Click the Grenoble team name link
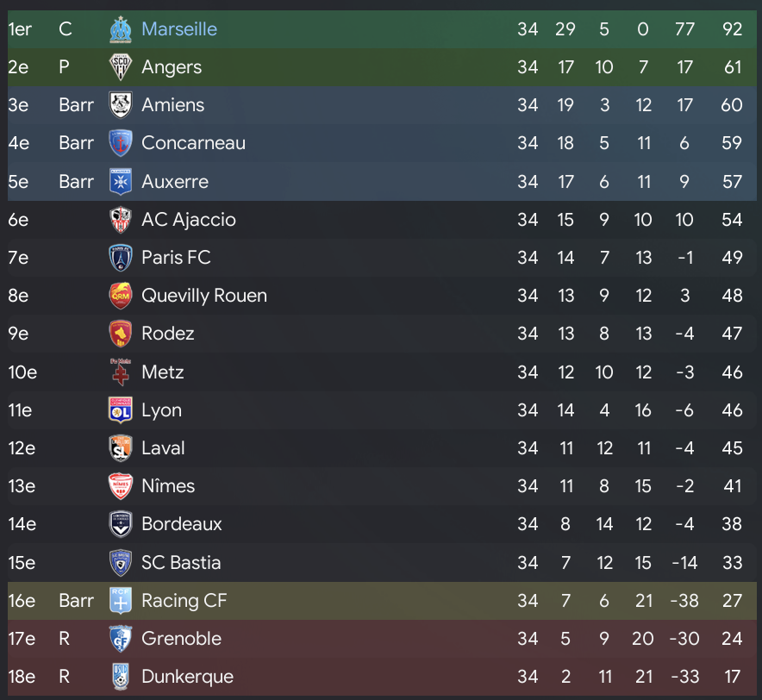This screenshot has height=700, width=762. 181,639
